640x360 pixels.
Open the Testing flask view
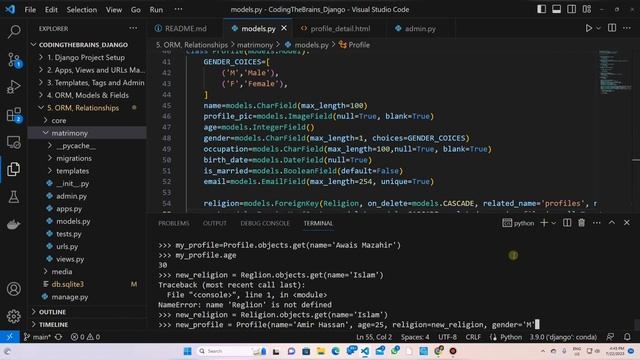[x=14, y=197]
